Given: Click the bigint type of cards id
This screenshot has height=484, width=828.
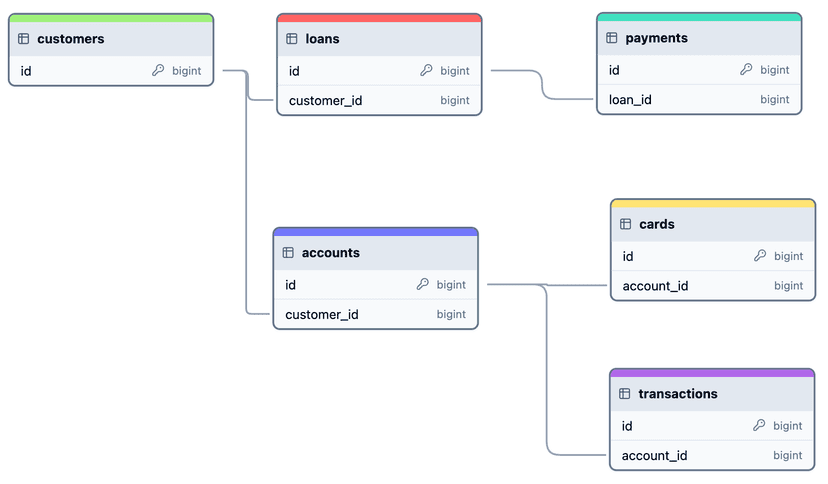Looking at the screenshot, I should 788,256.
